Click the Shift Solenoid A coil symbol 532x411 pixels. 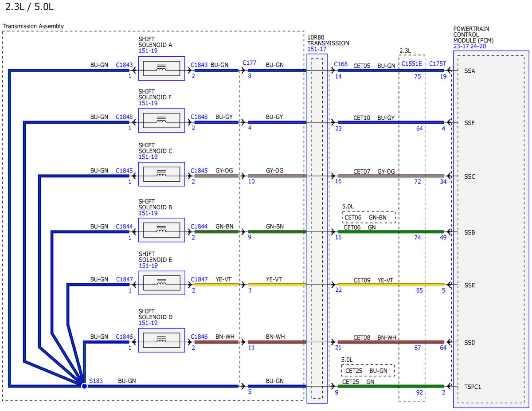161,68
